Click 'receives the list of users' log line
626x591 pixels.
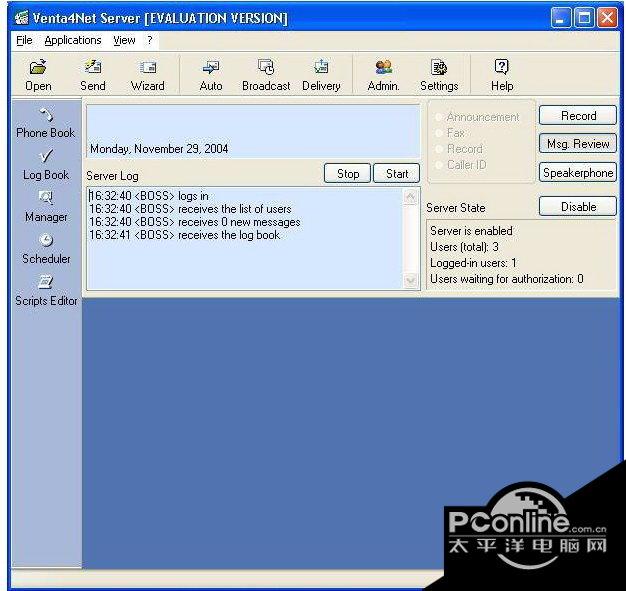pos(190,209)
